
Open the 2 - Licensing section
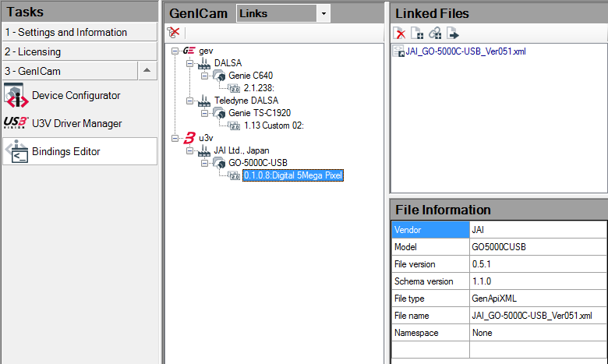click(80, 51)
